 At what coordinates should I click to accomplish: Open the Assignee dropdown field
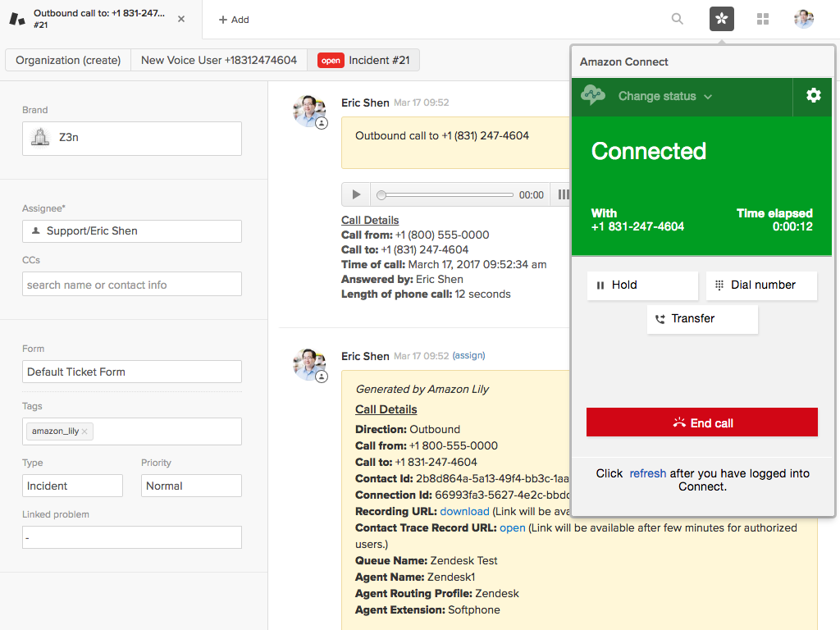click(132, 231)
